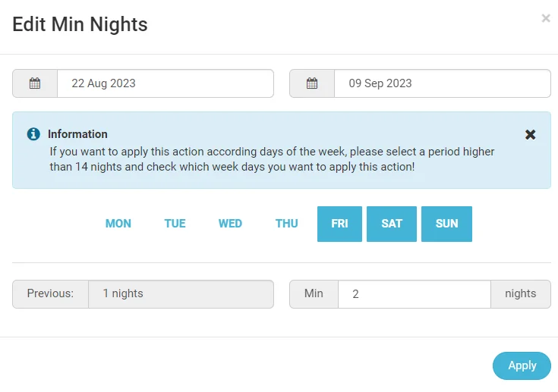Click the Previous nights read-only field

181,294
